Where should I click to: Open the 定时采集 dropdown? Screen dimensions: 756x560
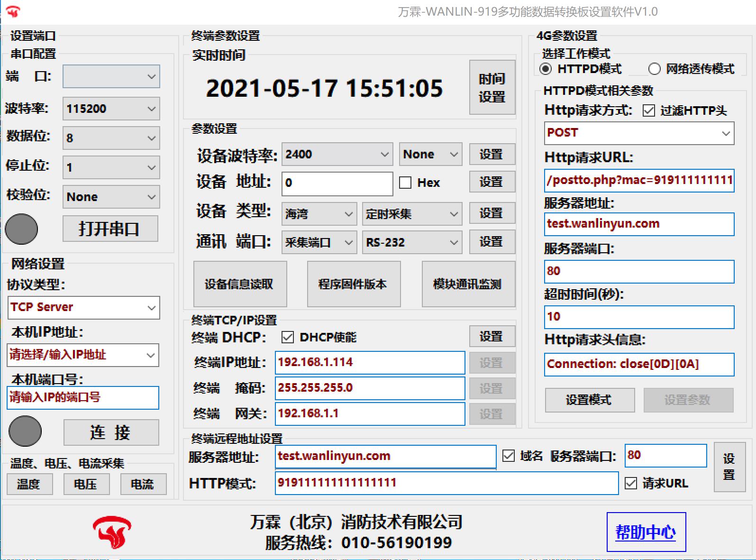pyautogui.click(x=412, y=214)
